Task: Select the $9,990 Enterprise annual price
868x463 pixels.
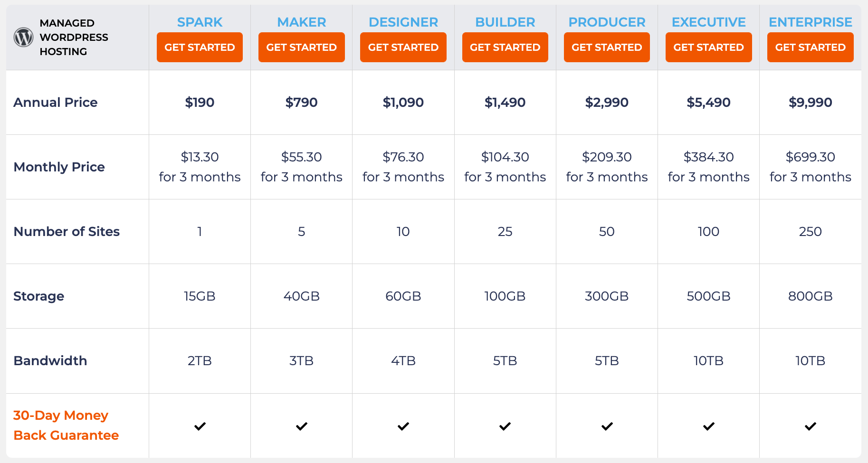Action: pos(811,102)
